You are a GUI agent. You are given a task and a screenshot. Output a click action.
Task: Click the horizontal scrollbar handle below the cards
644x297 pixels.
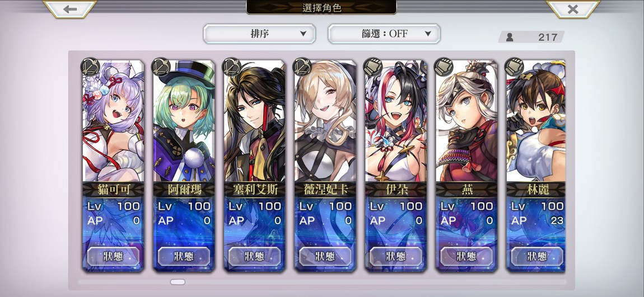click(x=178, y=282)
